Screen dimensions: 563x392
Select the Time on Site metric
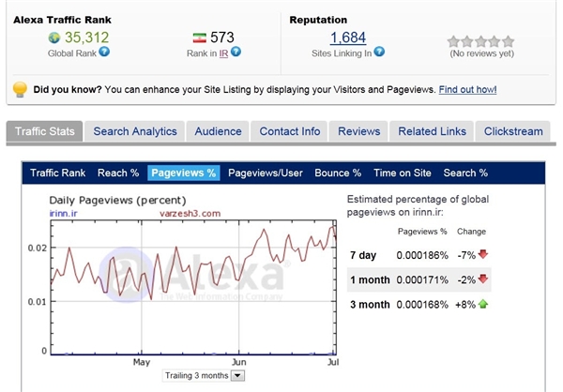[x=403, y=173]
